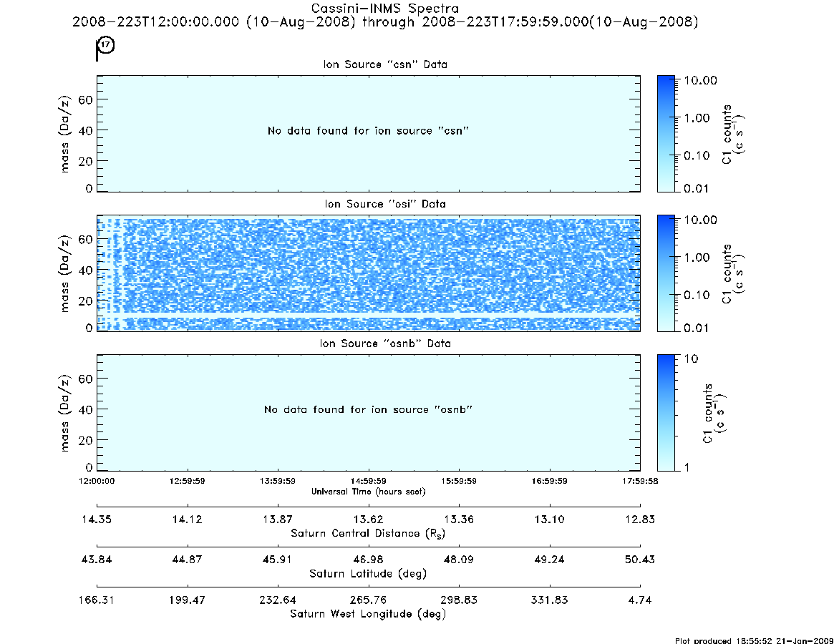Screen dimensions: 834x644
Task: Click the Saturn Latitude axis title
Action: [x=368, y=574]
